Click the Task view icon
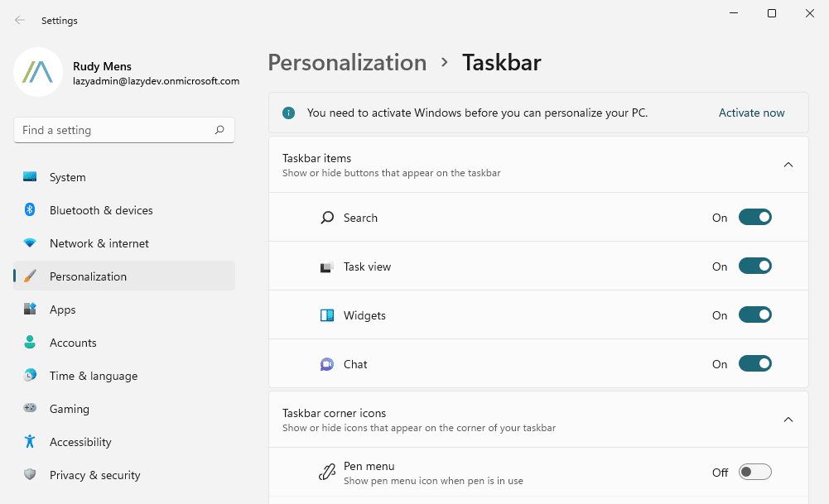829x504 pixels. click(x=327, y=266)
